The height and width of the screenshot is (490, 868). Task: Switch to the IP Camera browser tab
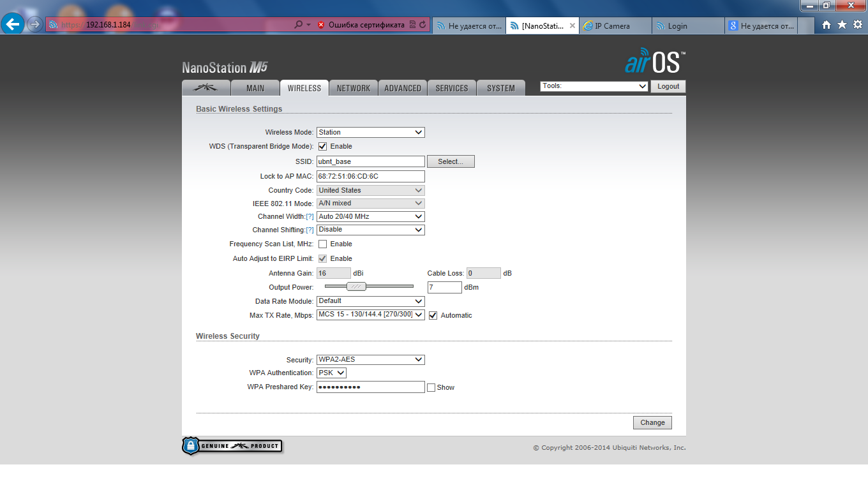coord(616,26)
